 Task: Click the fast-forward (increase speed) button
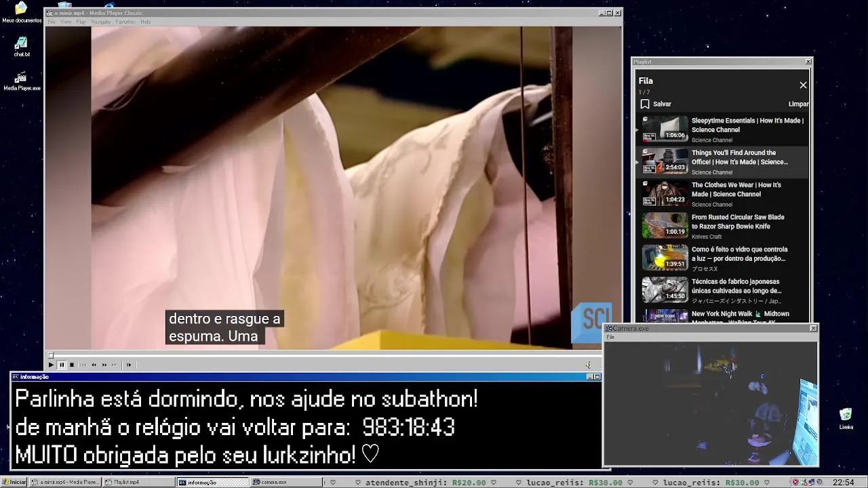click(x=104, y=365)
